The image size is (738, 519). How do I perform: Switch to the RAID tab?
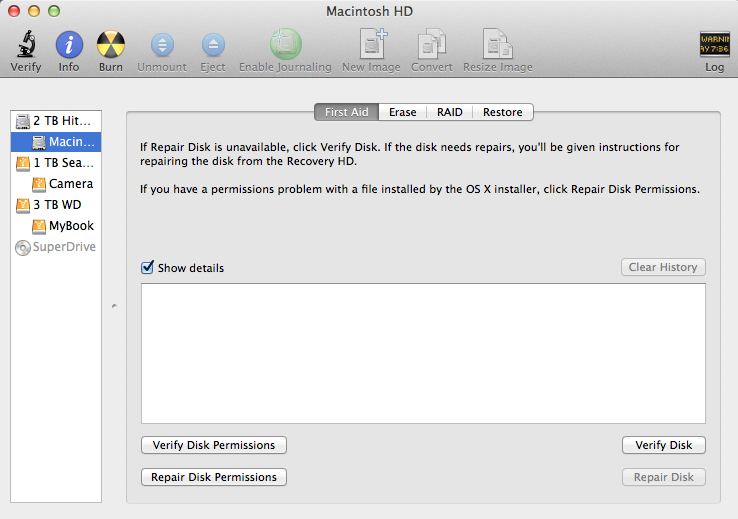[x=449, y=112]
